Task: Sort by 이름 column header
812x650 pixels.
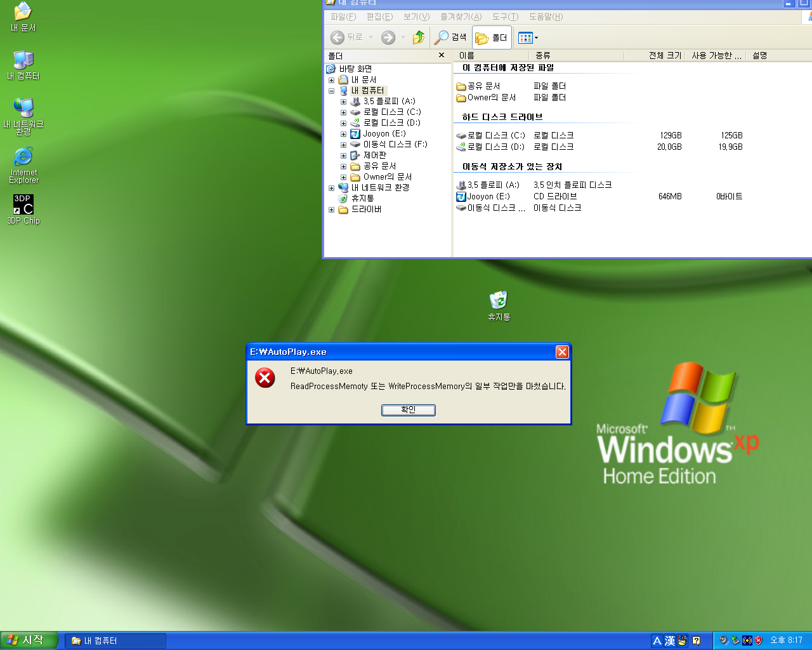Action: tap(492, 56)
